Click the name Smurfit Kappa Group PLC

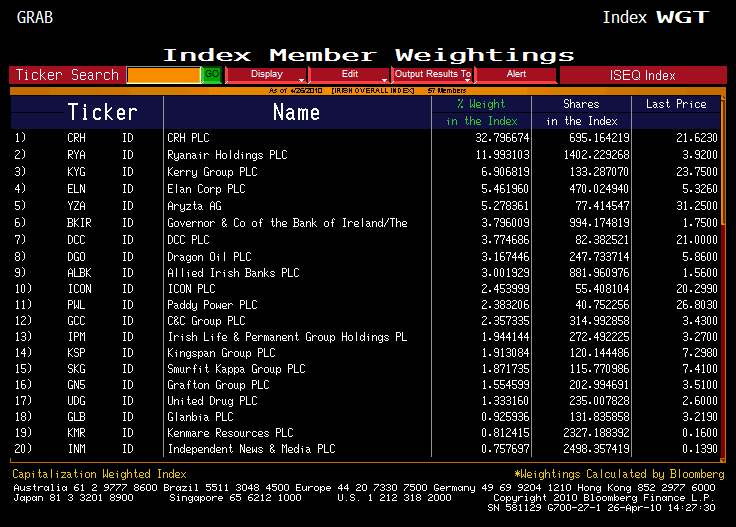(x=236, y=369)
